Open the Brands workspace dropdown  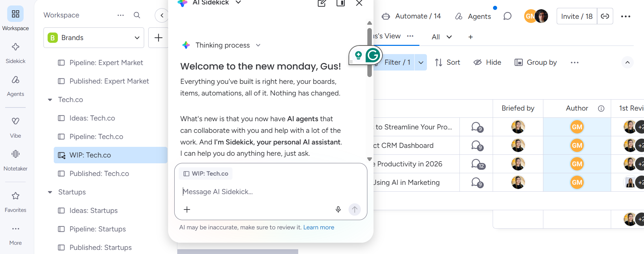94,38
